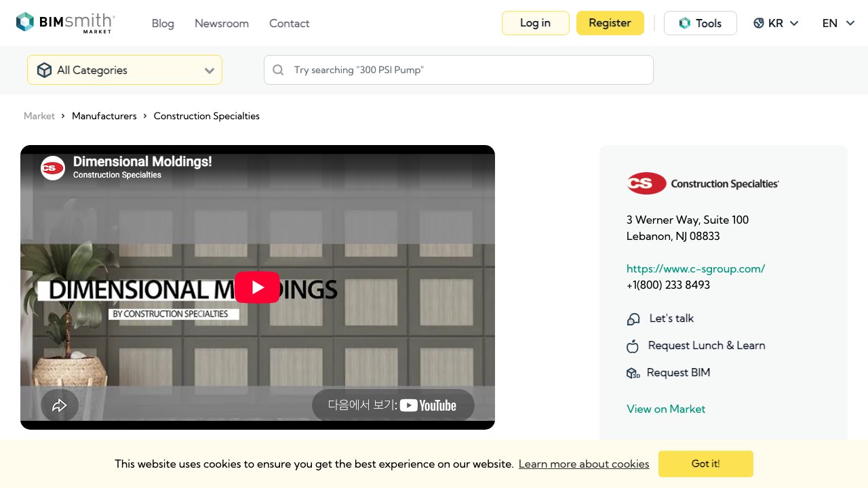Viewport: 868px width, 488px height.
Task: Click the BIMsmith Market logo
Action: click(x=66, y=23)
